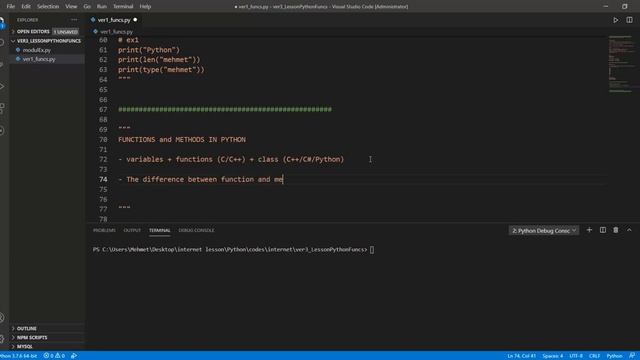
Task: Open the Run menu
Action: point(102,7)
